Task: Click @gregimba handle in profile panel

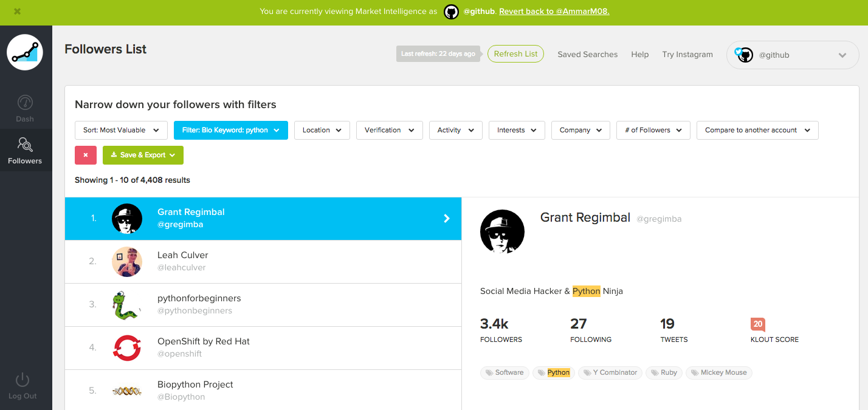Action: point(659,219)
